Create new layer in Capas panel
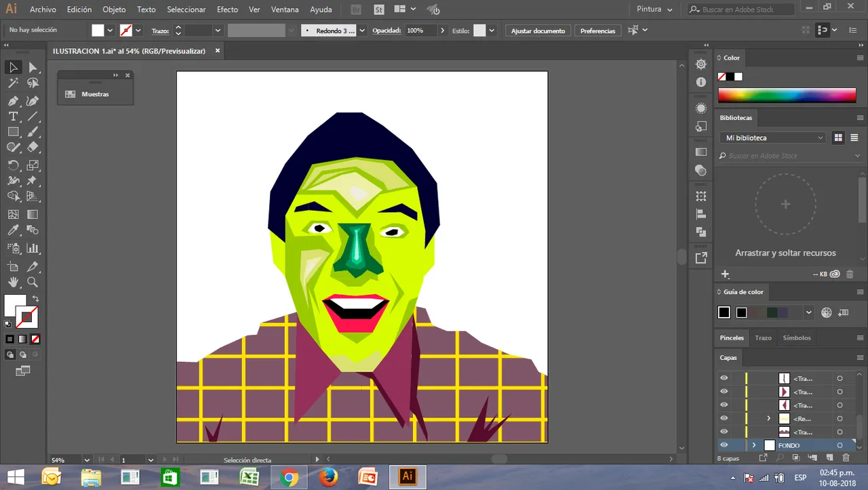The height and width of the screenshot is (490, 868). (829, 458)
